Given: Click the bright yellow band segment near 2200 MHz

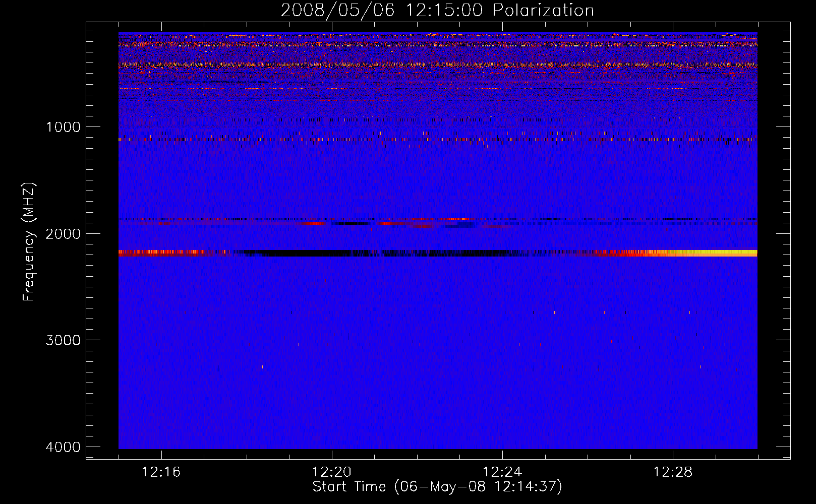Looking at the screenshot, I should (x=711, y=253).
